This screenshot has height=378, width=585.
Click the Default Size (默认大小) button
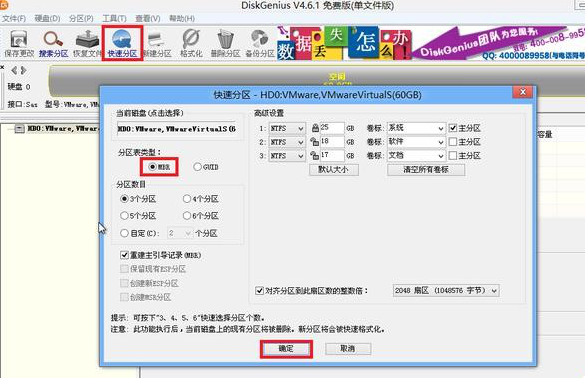[x=334, y=170]
